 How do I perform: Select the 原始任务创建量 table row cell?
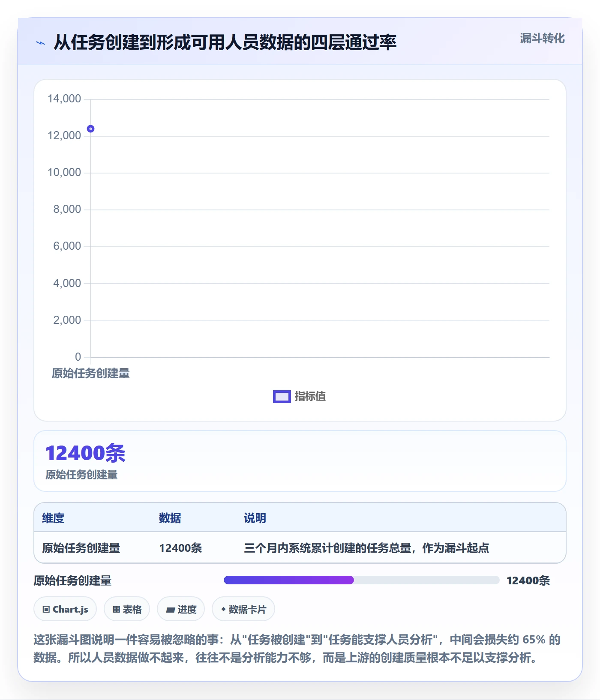pos(81,548)
